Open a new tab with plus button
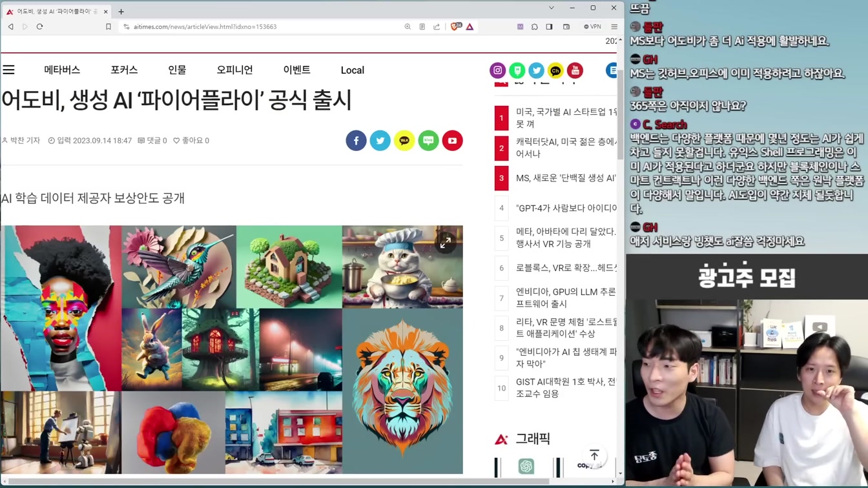The height and width of the screenshot is (488, 868). 121,11
